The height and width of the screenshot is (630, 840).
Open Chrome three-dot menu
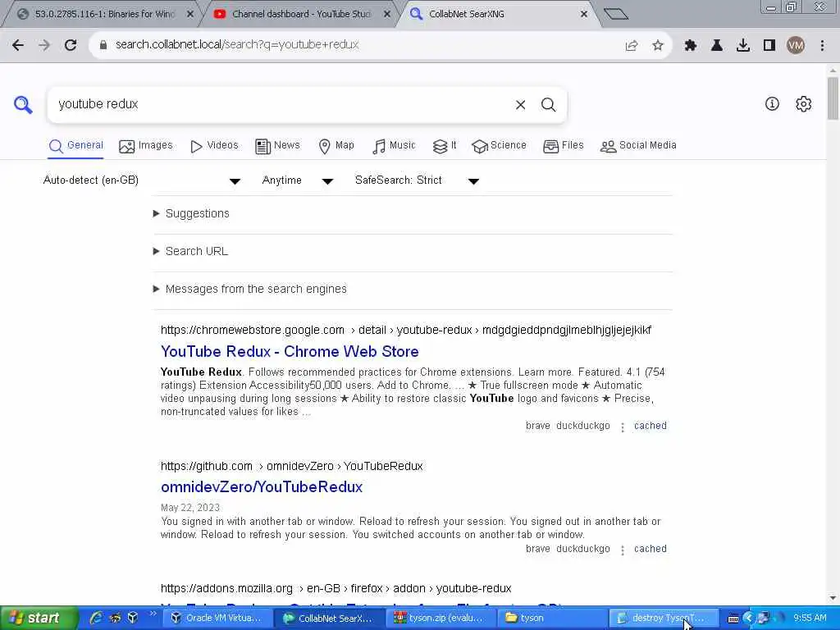(822, 45)
